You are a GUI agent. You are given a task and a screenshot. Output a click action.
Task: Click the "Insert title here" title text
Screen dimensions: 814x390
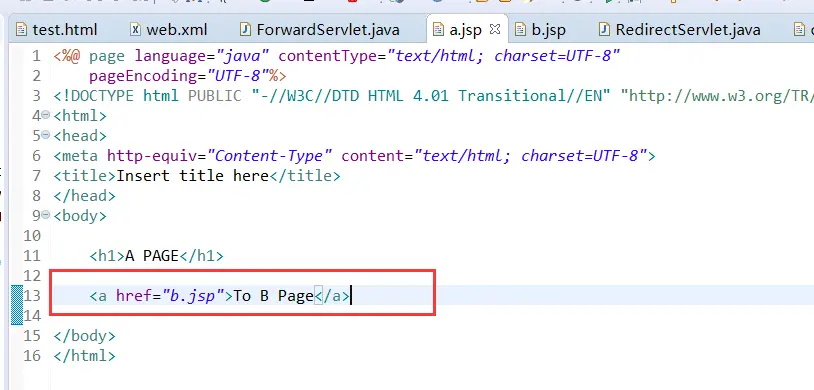pos(192,176)
